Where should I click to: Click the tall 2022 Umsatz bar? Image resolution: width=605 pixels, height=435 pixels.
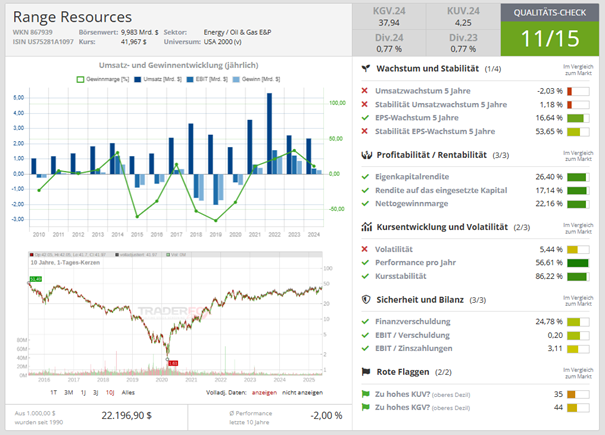269,134
